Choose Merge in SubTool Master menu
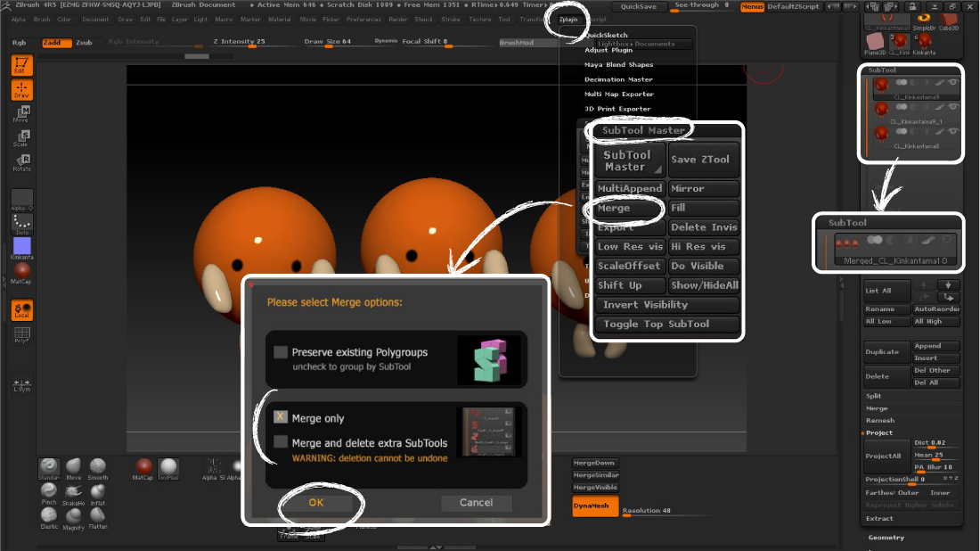 coord(624,208)
